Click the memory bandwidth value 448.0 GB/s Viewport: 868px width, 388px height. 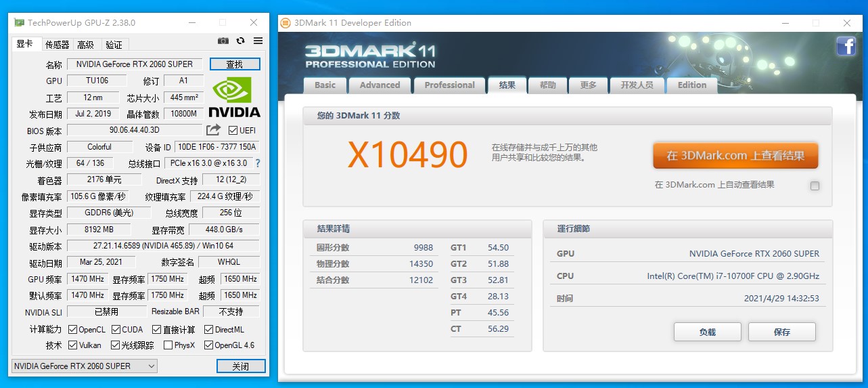tap(223, 230)
